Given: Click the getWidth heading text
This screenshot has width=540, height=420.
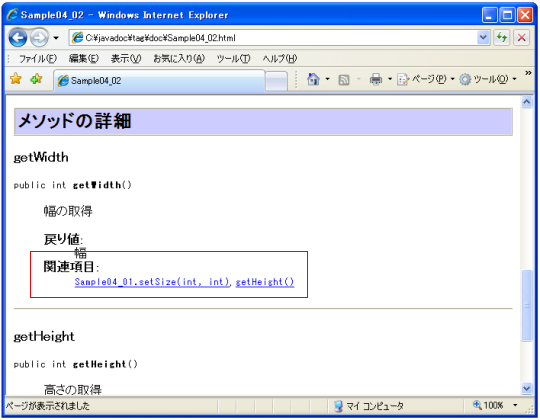Looking at the screenshot, I should click(41, 158).
